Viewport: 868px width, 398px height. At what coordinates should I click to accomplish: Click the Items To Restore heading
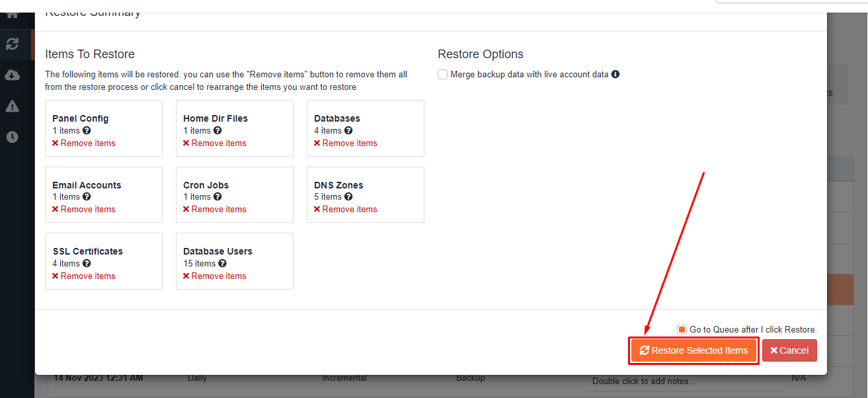pos(90,54)
